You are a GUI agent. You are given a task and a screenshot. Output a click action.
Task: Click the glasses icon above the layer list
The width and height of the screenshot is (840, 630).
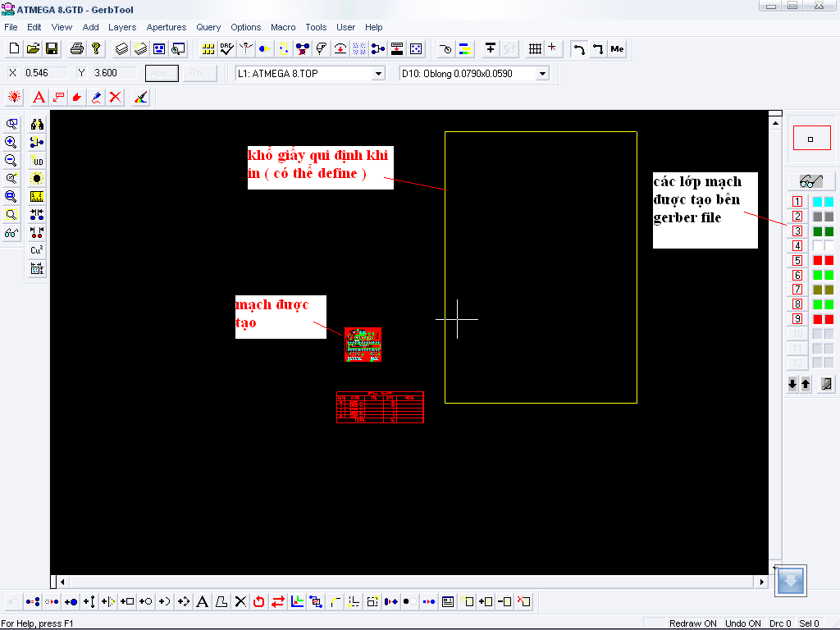(811, 181)
